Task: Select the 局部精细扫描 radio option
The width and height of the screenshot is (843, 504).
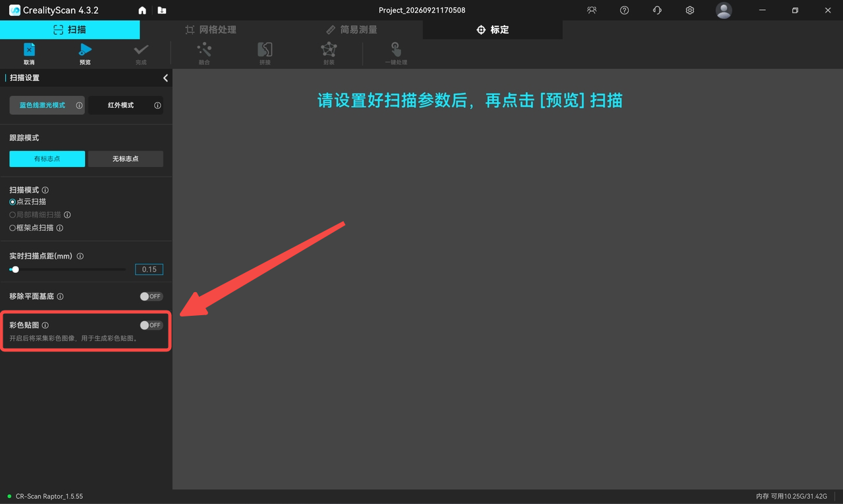Action: [x=13, y=214]
